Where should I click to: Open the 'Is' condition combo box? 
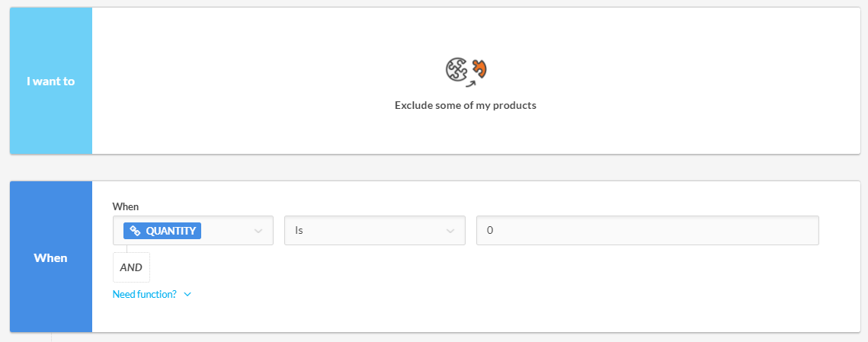point(375,230)
